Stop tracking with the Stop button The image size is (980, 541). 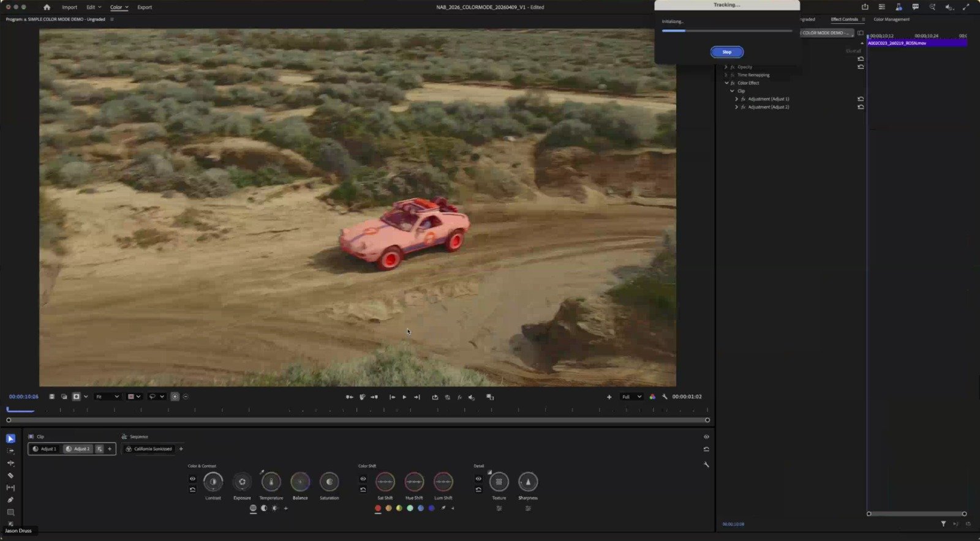pos(726,52)
